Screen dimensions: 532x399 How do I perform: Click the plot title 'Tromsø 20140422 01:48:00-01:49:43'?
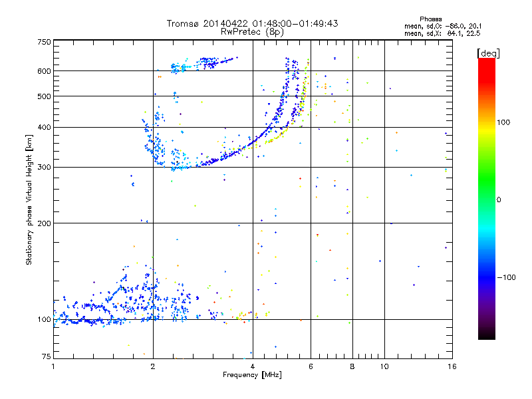252,23
